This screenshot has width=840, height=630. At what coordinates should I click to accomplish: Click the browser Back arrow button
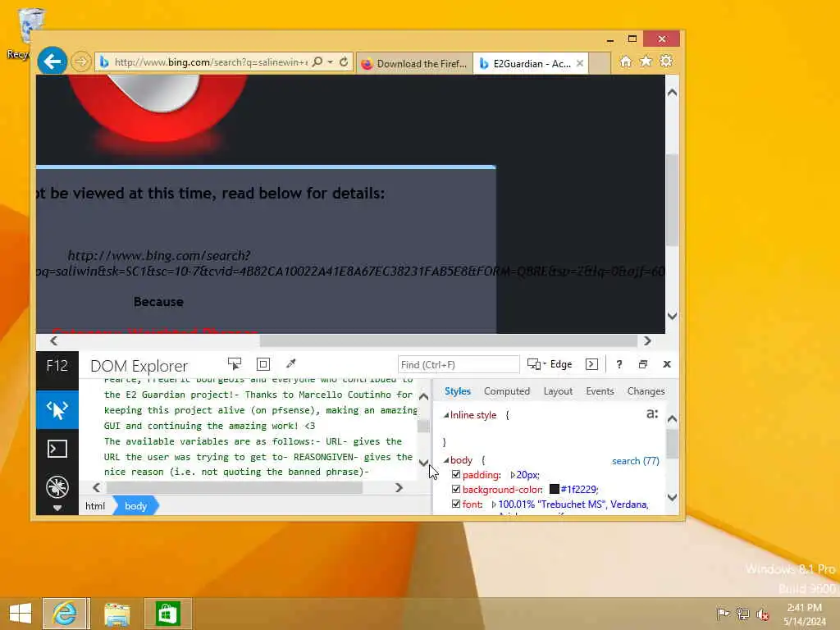(52, 62)
